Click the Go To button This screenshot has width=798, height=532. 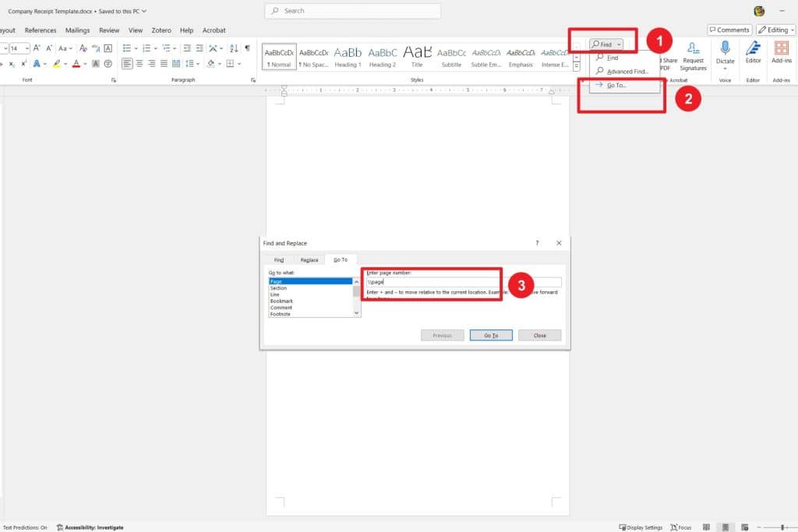point(491,335)
